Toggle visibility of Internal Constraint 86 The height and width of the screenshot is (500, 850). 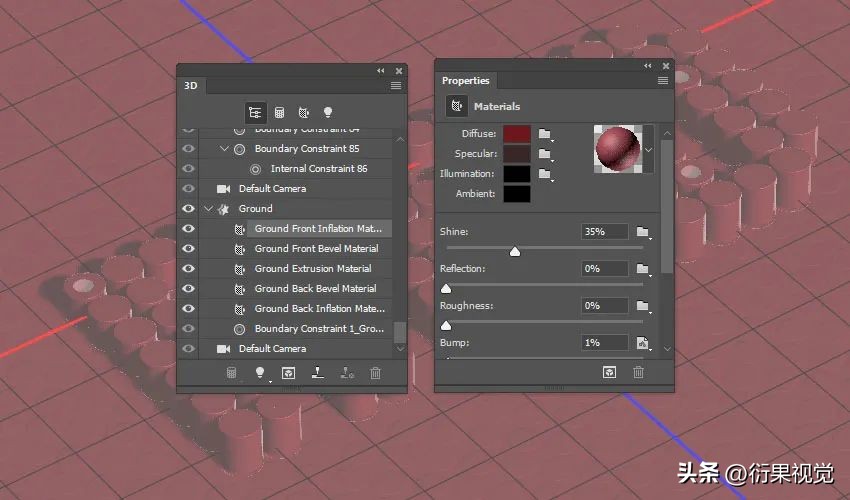click(x=188, y=169)
